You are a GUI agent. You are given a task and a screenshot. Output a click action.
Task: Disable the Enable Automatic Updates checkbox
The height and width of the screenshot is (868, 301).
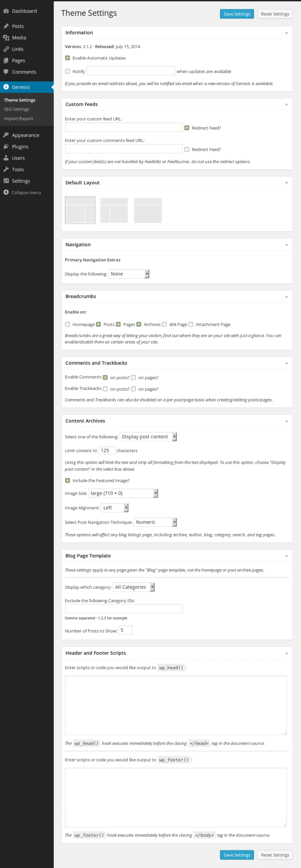pyautogui.click(x=68, y=58)
